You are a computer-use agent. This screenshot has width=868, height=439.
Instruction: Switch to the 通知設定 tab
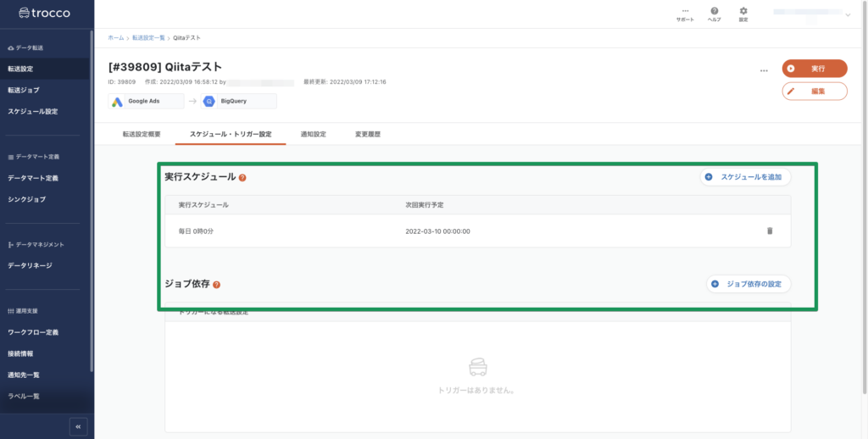click(x=313, y=134)
